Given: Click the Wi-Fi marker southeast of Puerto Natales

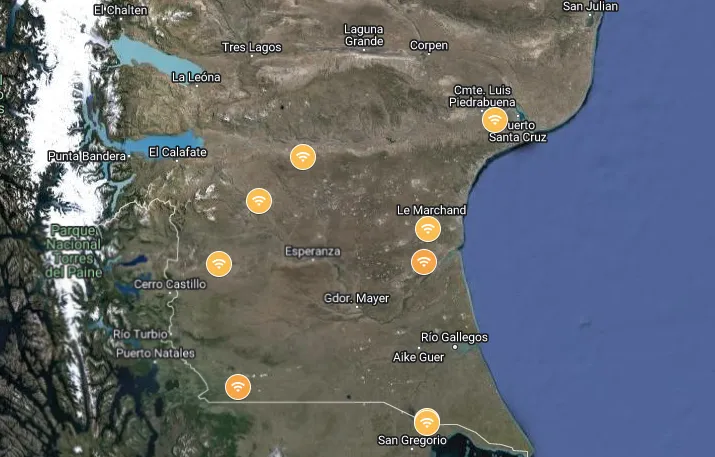Looking at the screenshot, I should [x=237, y=386].
